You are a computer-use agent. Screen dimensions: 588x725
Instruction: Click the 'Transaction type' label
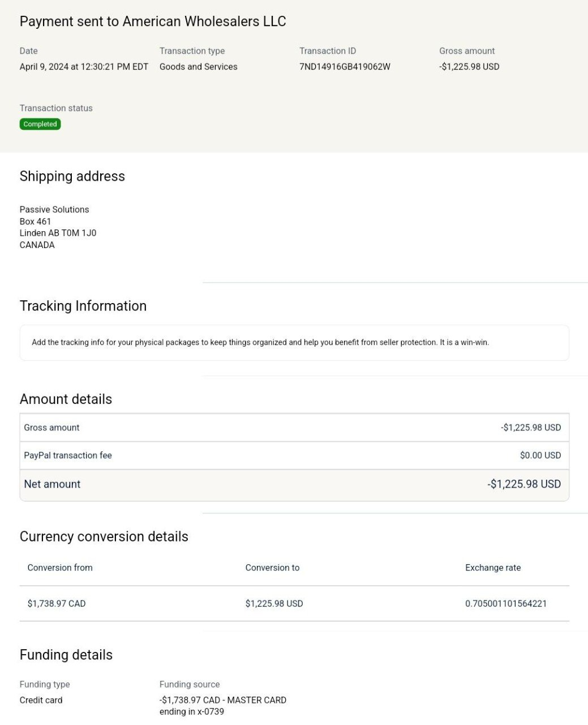(192, 51)
